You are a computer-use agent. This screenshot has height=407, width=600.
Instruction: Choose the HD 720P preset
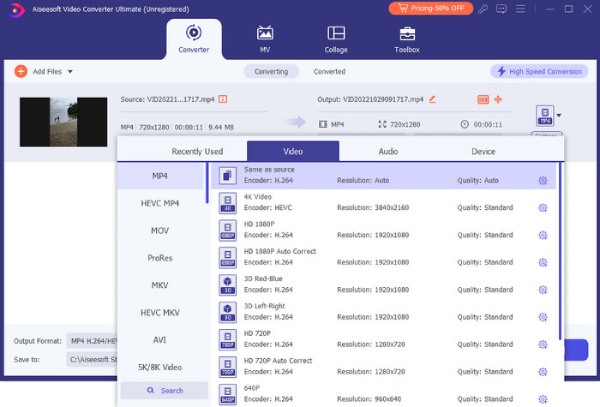tap(383, 339)
